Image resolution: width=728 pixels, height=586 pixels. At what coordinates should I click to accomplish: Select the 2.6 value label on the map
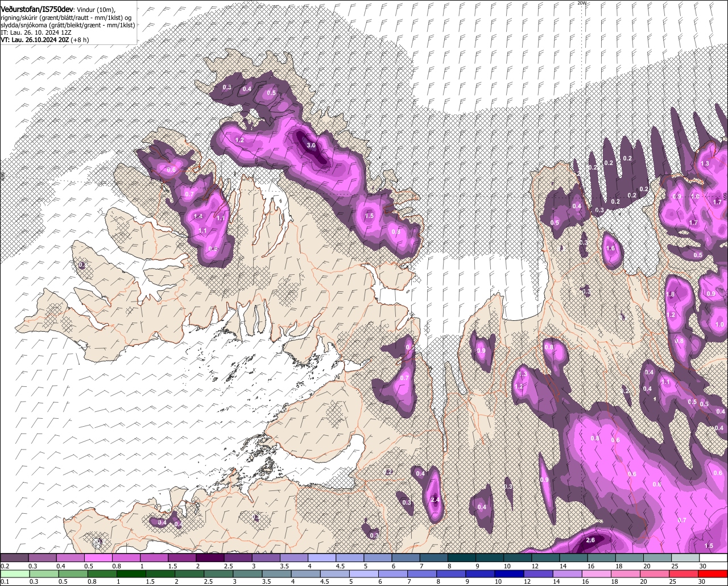click(x=590, y=540)
